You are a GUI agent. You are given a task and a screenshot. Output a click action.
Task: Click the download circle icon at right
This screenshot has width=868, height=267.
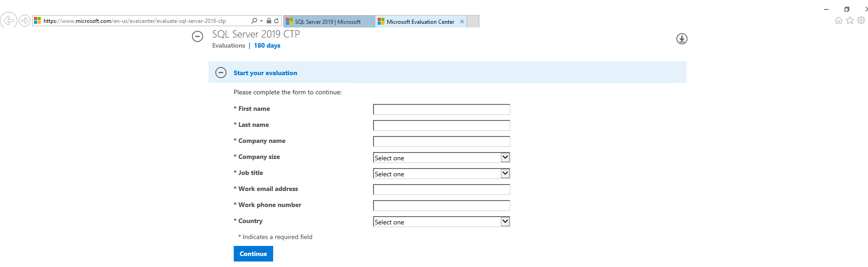682,39
